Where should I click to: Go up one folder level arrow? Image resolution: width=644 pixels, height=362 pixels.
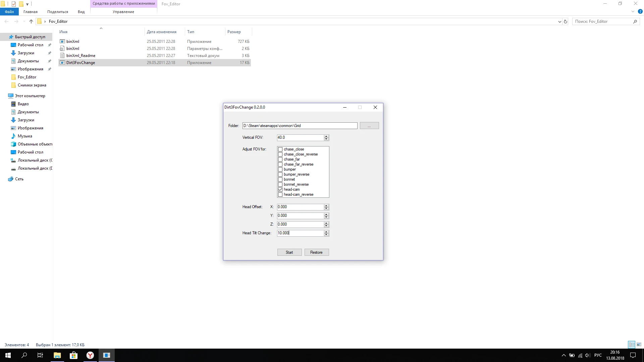click(31, 21)
